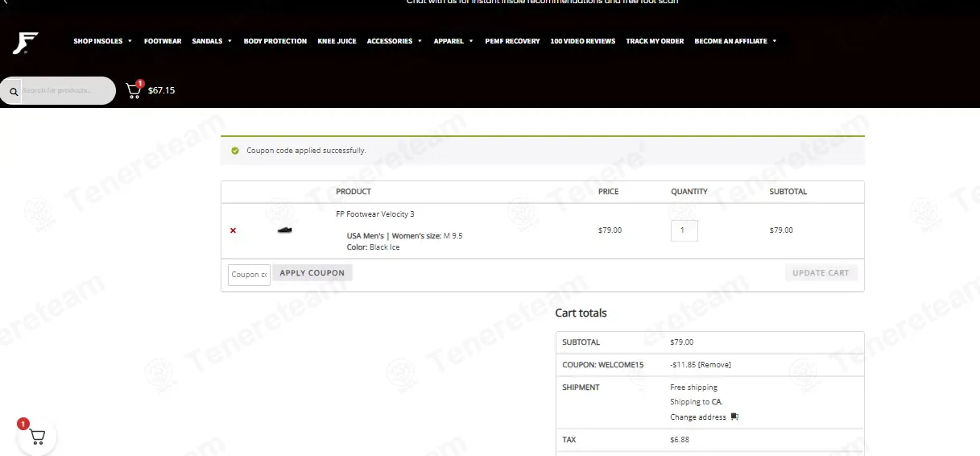
Task: Expand the Shop Insoles menu
Action: click(x=102, y=41)
